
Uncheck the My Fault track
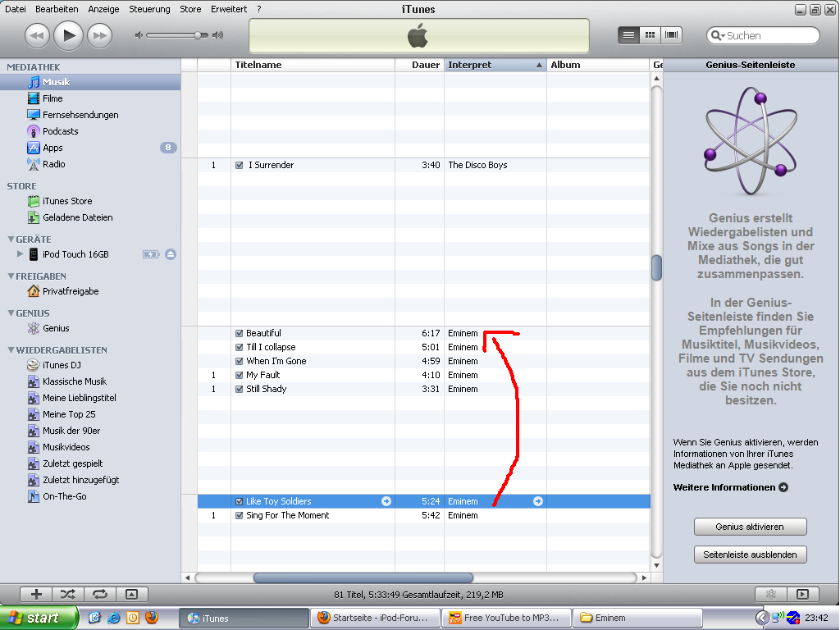[240, 375]
